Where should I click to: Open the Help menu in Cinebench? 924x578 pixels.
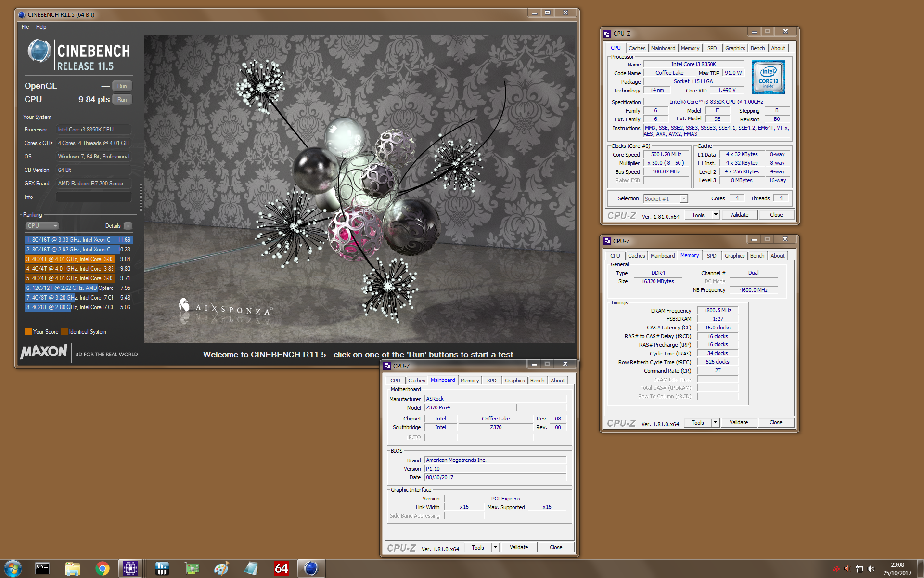pos(41,27)
